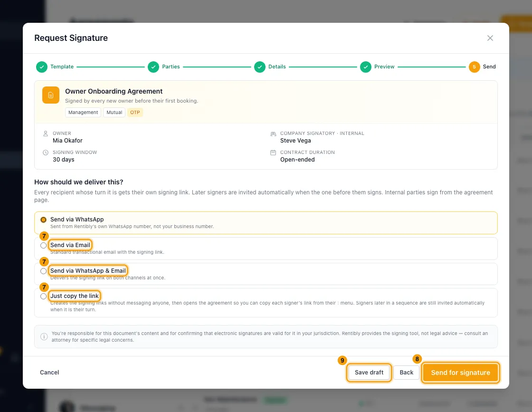Click the Save draft button
The height and width of the screenshot is (412, 532).
[369, 372]
